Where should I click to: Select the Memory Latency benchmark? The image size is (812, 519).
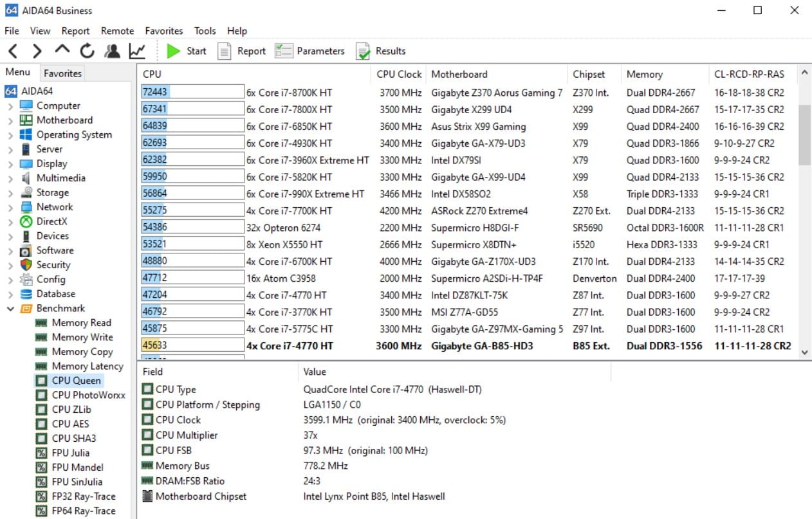point(88,366)
